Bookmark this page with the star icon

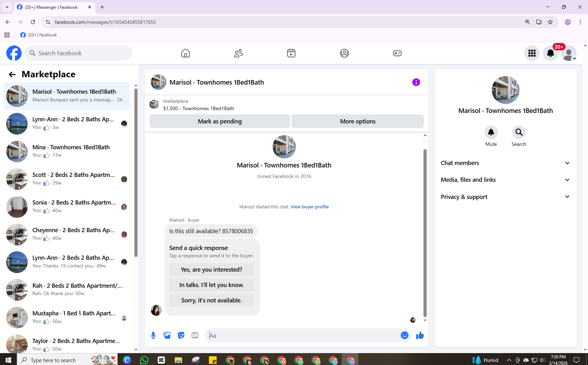[x=550, y=22]
